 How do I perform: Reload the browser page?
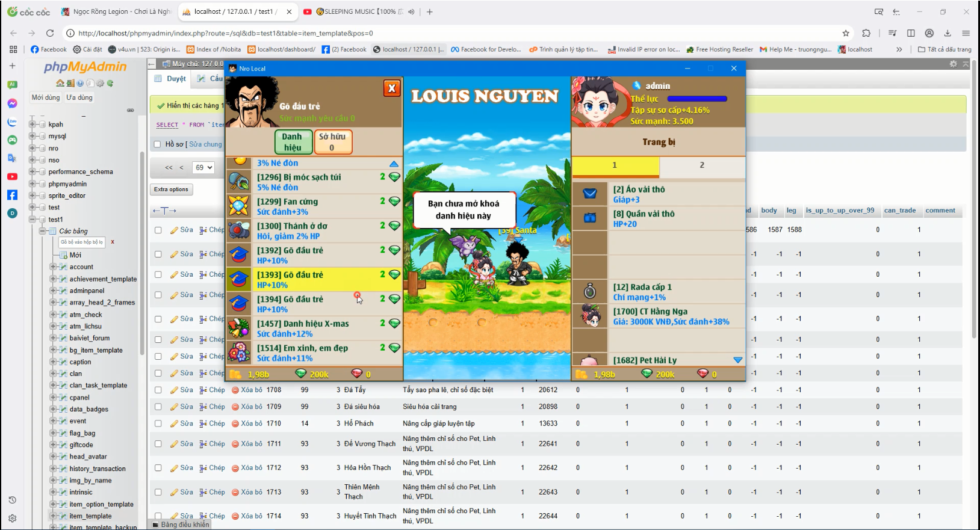click(50, 33)
